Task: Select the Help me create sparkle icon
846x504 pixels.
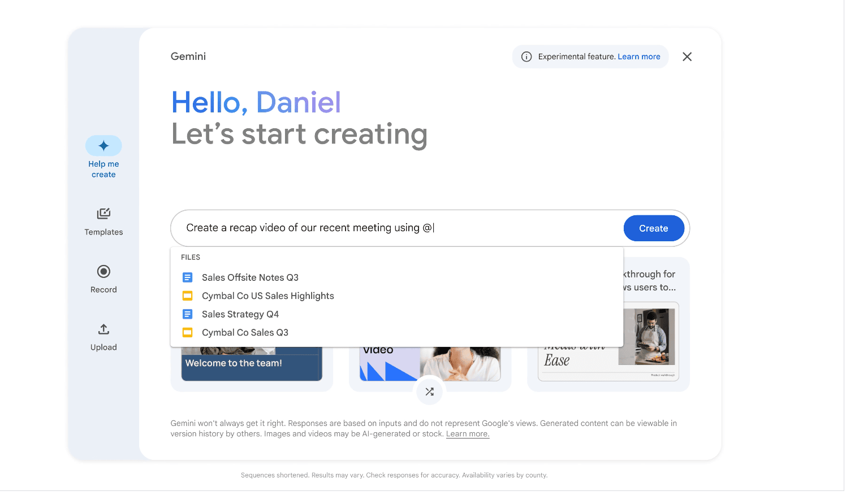Action: [x=103, y=146]
